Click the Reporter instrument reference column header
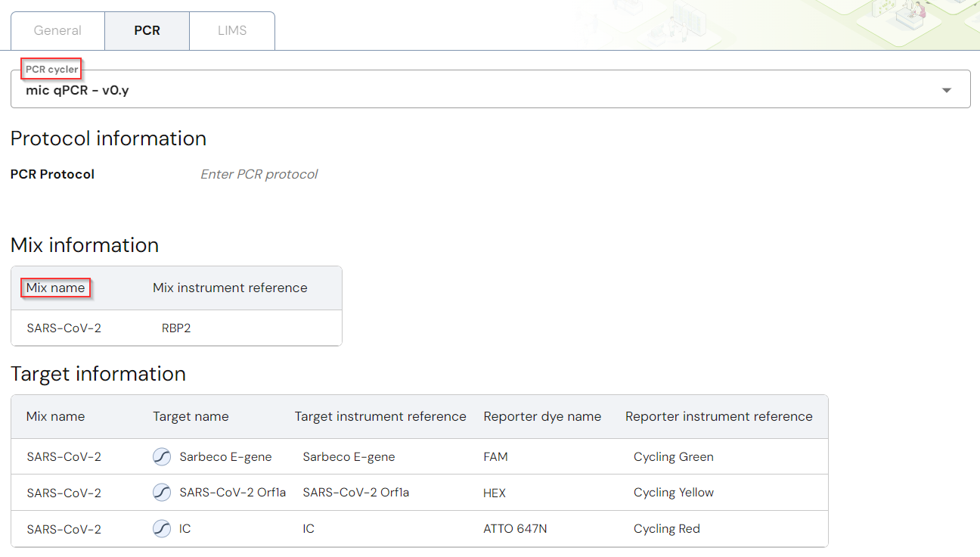The width and height of the screenshot is (980, 557). (718, 416)
